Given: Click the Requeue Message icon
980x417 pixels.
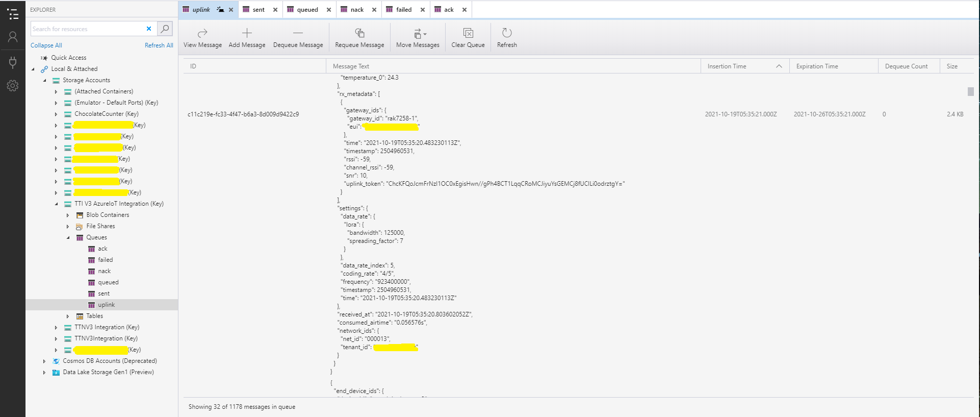Looking at the screenshot, I should click(x=359, y=33).
